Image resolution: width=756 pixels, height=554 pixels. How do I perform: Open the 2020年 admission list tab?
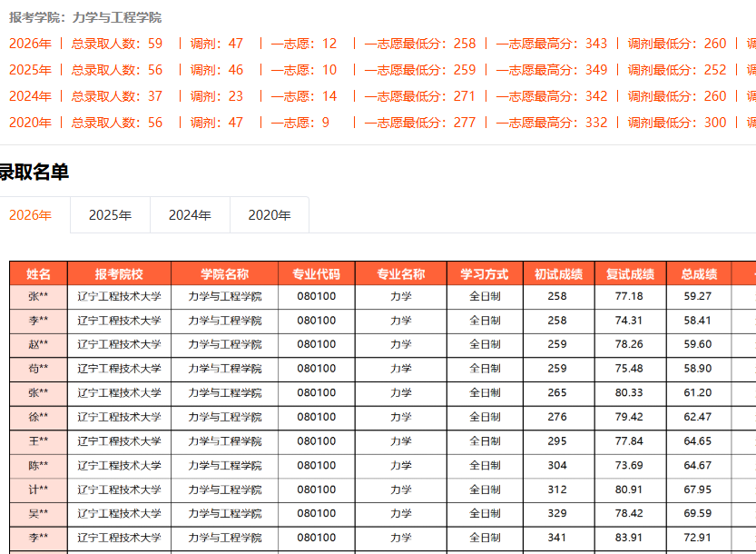270,214
